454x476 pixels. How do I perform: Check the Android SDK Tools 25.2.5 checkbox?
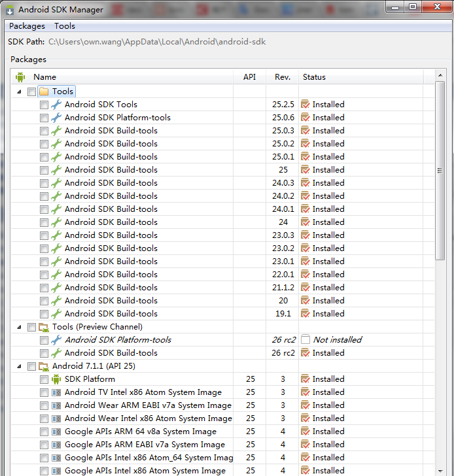point(44,105)
